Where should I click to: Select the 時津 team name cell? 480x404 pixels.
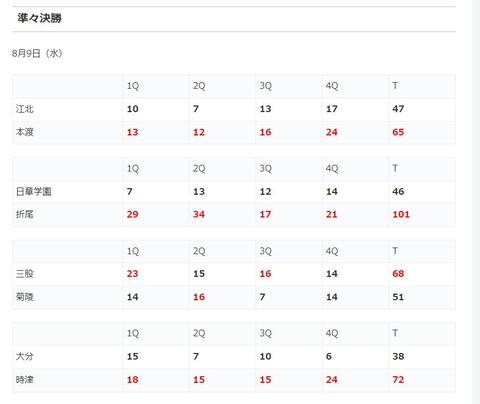[x=67, y=380]
